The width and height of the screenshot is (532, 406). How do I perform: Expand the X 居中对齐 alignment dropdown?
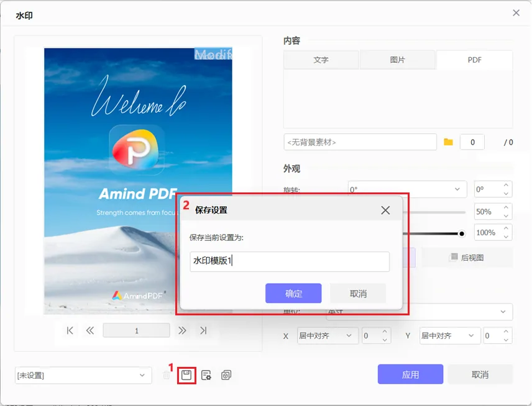pos(328,335)
